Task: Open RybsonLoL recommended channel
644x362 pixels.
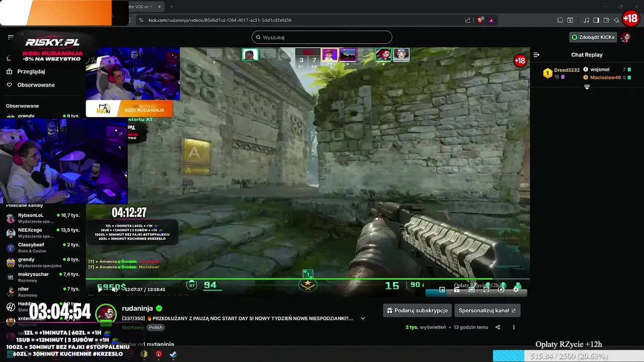Action: pos(43,218)
